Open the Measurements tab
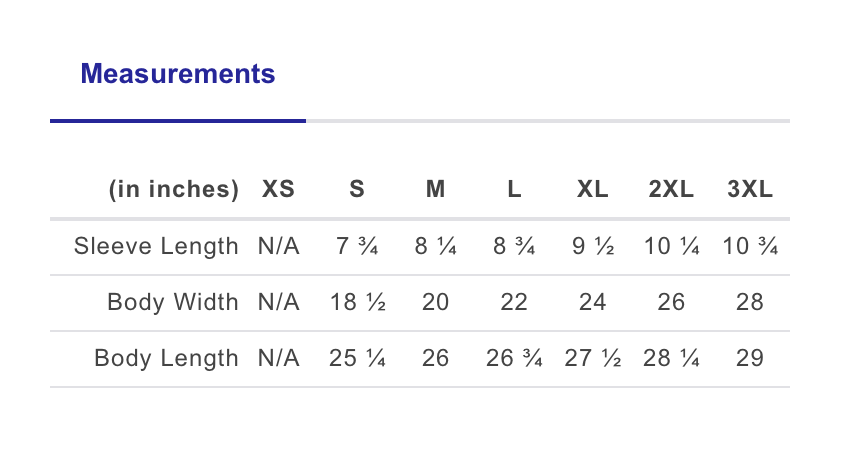The height and width of the screenshot is (470, 854). click(x=177, y=74)
